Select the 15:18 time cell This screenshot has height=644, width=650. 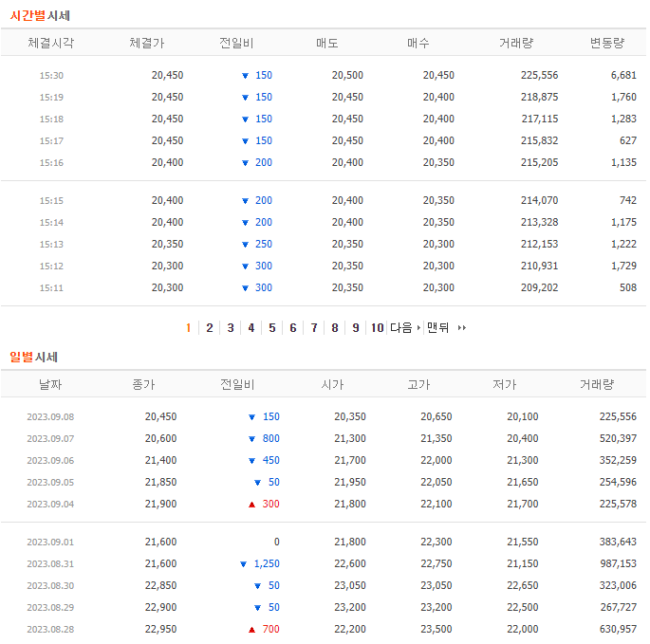pos(51,119)
